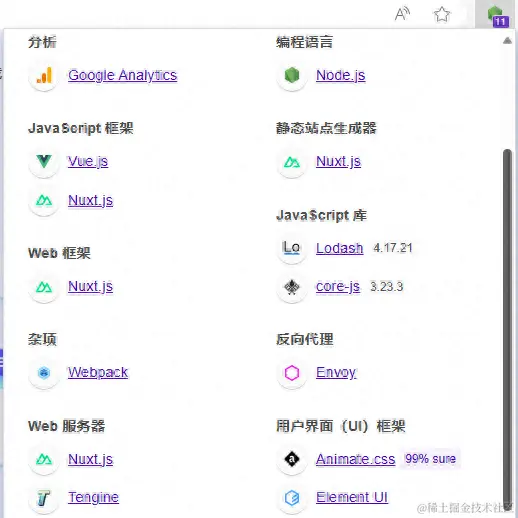Screen dimensions: 518x518
Task: Open Nuxt.js link under JavaScript 框架
Action: click(x=90, y=200)
